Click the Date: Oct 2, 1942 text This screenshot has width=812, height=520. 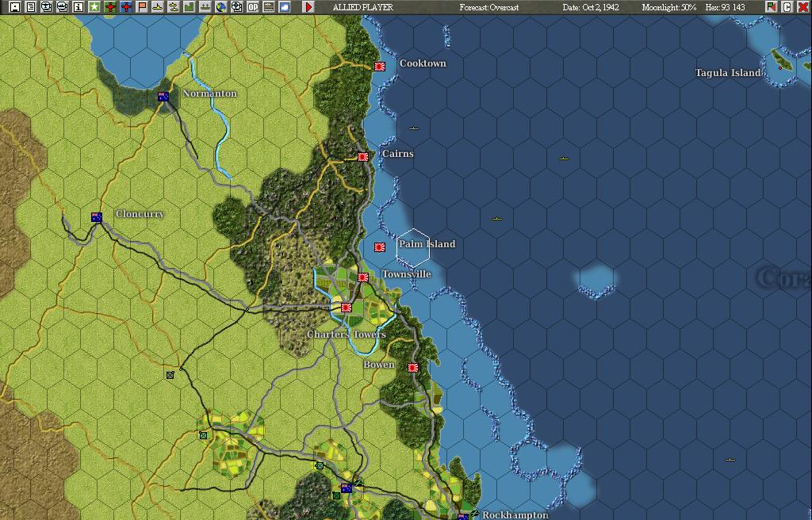591,7
